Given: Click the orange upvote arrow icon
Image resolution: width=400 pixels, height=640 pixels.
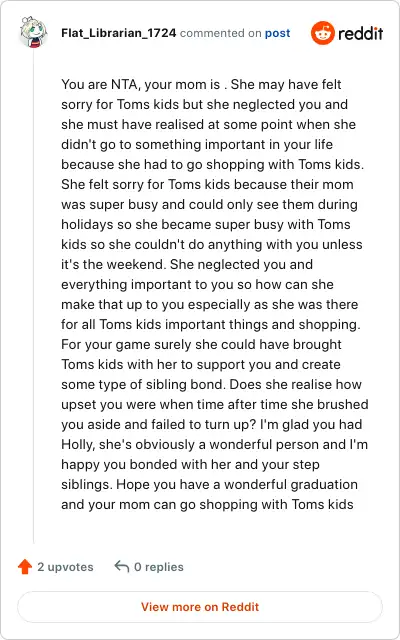Looking at the screenshot, I should 25,567.
